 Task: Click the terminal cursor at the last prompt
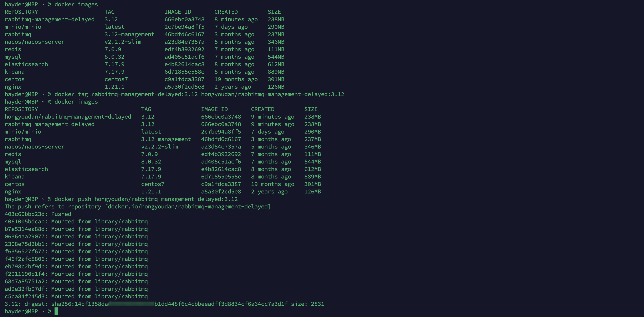tap(56, 311)
